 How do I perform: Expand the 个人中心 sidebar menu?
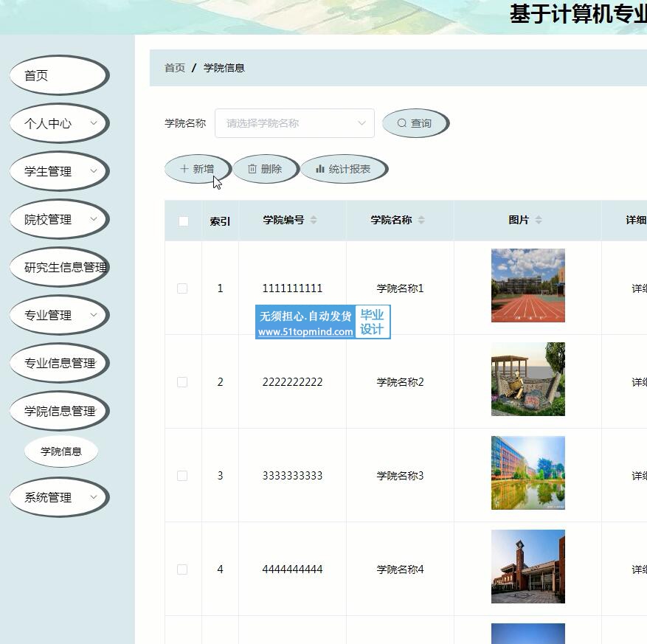tap(60, 123)
